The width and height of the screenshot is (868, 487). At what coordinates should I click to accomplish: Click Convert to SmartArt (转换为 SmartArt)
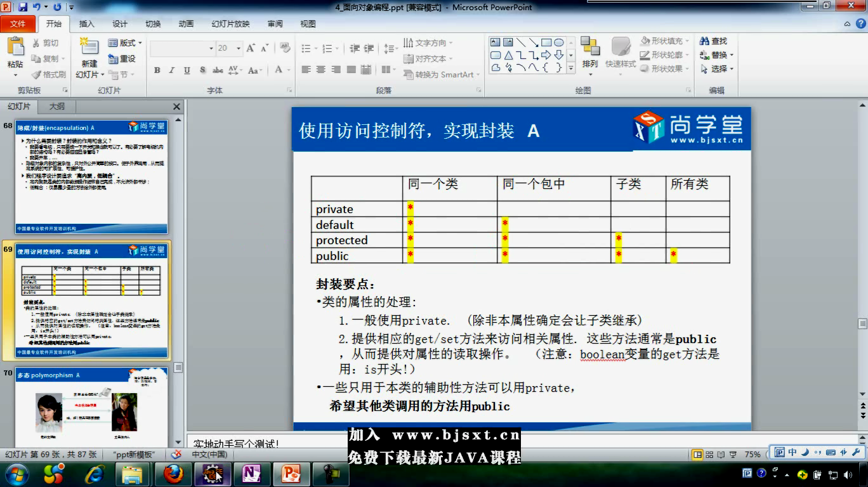point(443,75)
